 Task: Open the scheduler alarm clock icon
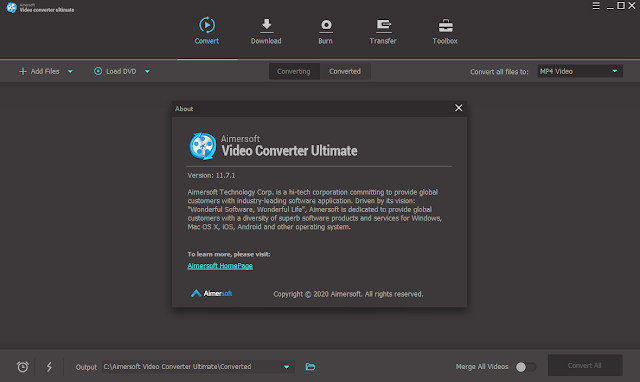[x=23, y=366]
